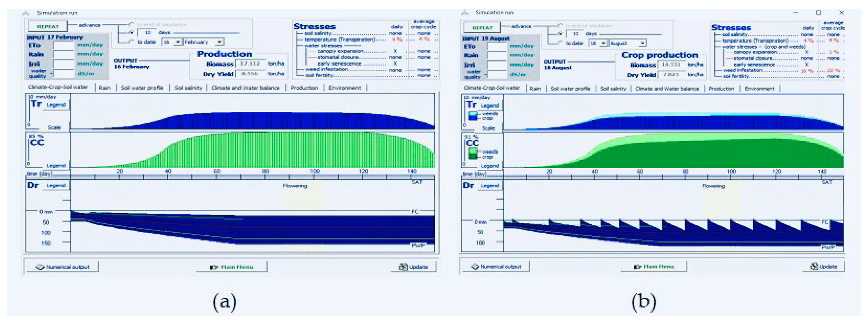
Task: Maximize the right Simulation run window
Action: (x=818, y=13)
